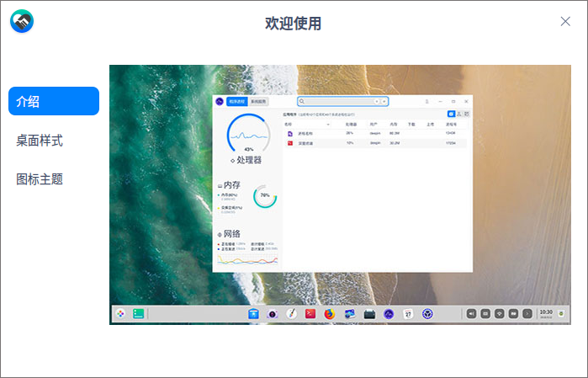This screenshot has width=588, height=378.
Task: Switch to the 系统服务 tab
Action: 258,101
